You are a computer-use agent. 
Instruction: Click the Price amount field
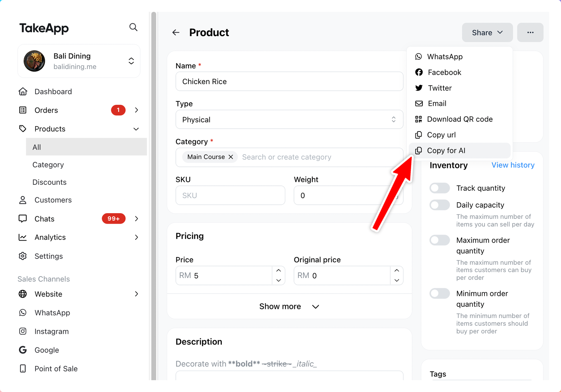[x=223, y=276]
